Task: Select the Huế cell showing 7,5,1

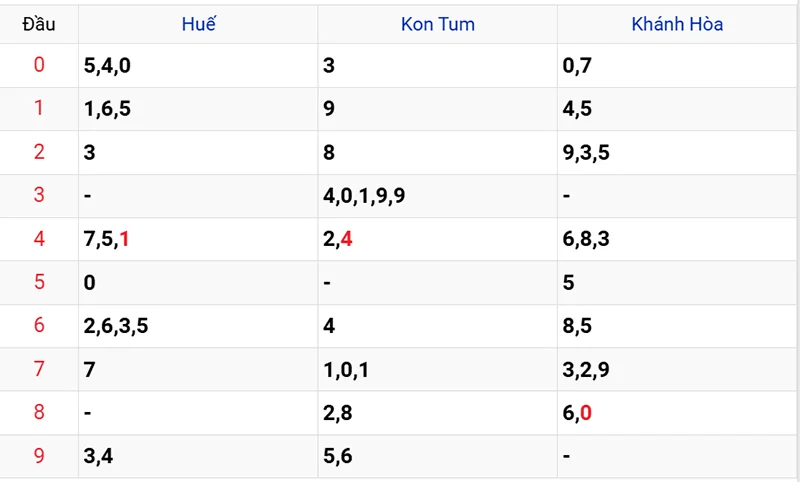Action: [107, 239]
